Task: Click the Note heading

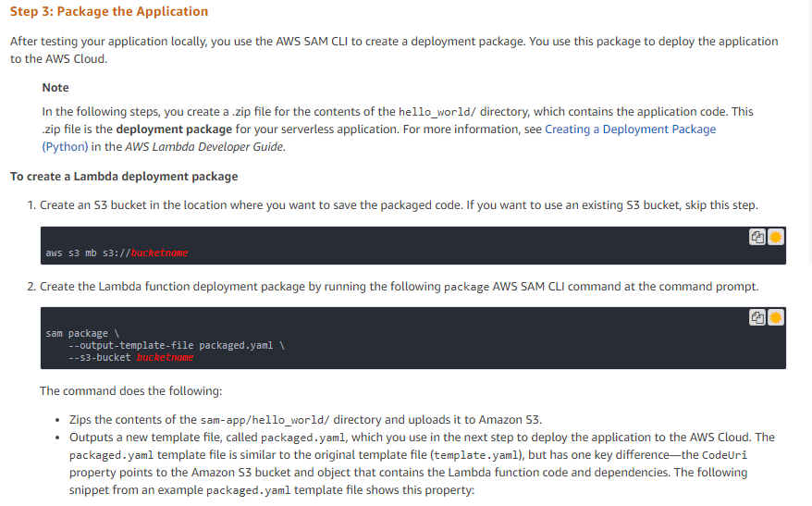Action: tap(55, 88)
